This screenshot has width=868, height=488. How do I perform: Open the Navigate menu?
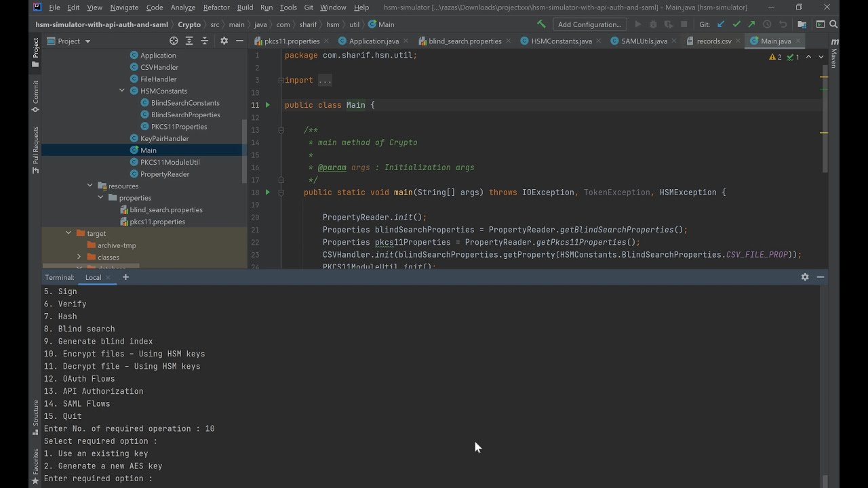coord(124,7)
